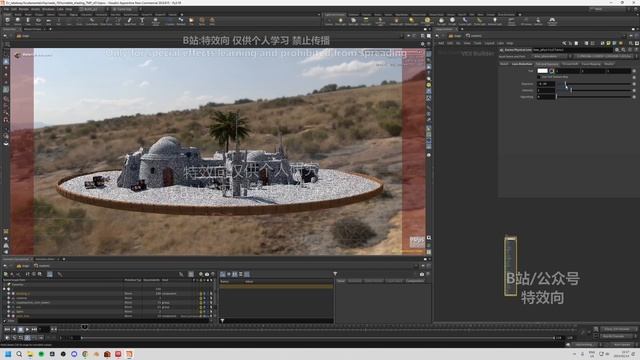This screenshot has width=640, height=360.
Task: Select the Spray Paint shelf tool
Action: coord(130,21)
